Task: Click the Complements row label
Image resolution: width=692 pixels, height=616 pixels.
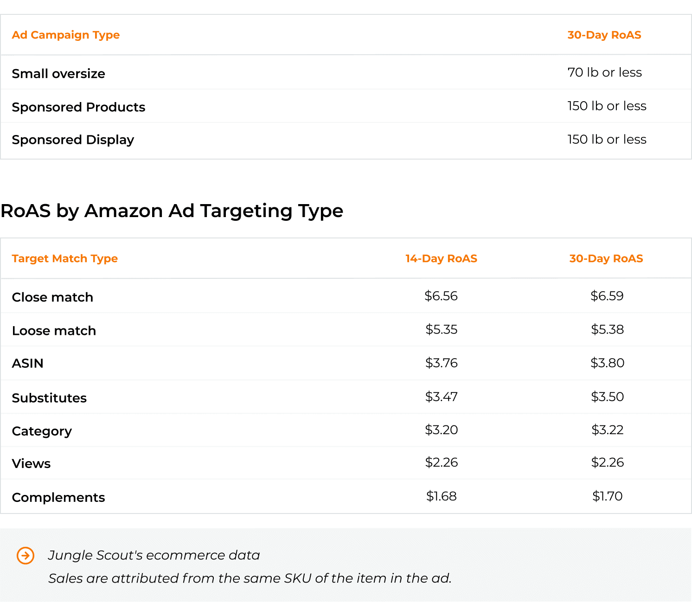Action: pos(58,498)
